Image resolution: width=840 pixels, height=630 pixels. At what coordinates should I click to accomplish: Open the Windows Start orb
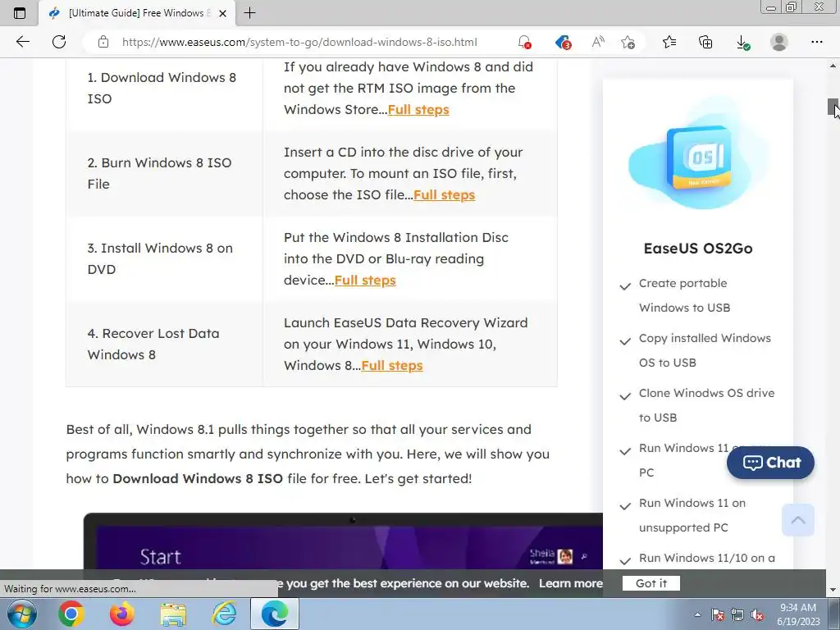[x=21, y=614]
